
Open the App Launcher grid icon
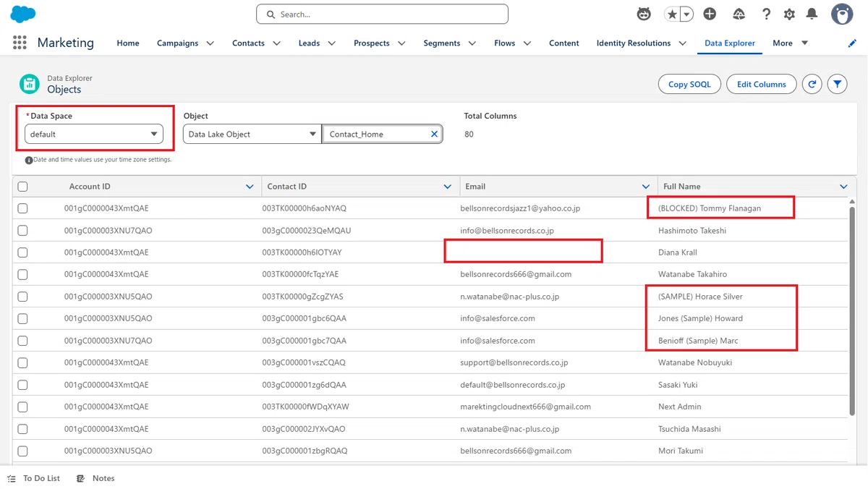[x=20, y=43]
